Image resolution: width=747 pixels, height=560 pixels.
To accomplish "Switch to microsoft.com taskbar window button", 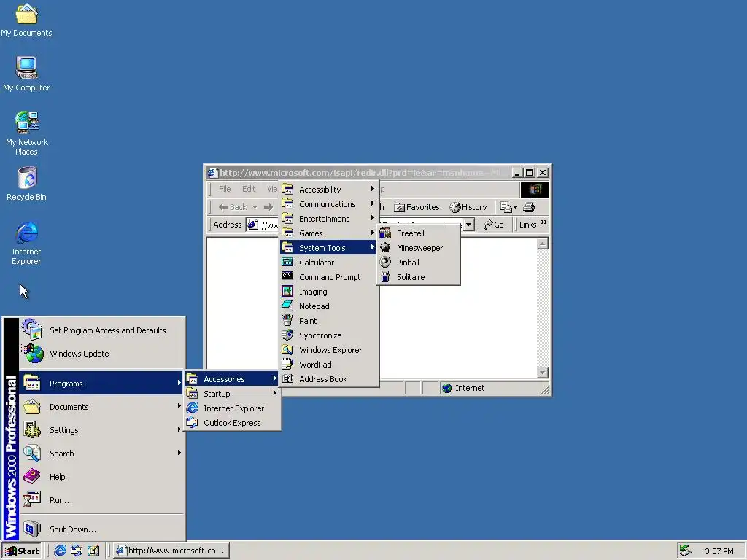I will [x=171, y=551].
